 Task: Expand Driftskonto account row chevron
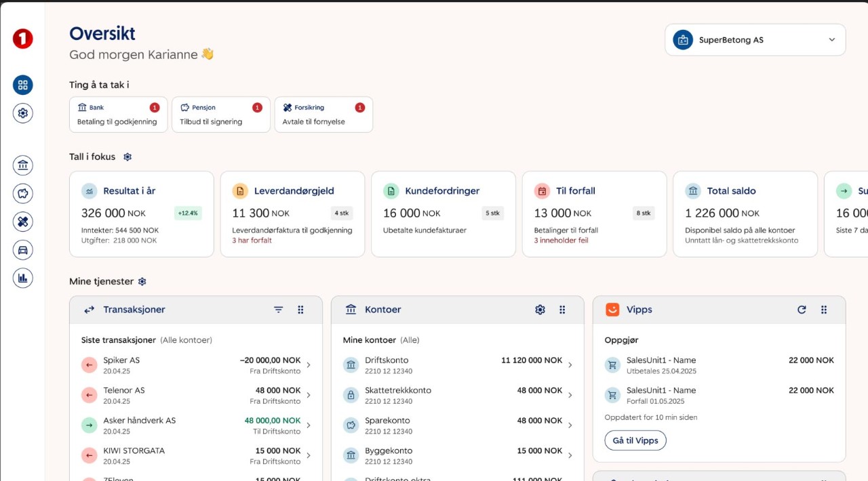click(570, 365)
